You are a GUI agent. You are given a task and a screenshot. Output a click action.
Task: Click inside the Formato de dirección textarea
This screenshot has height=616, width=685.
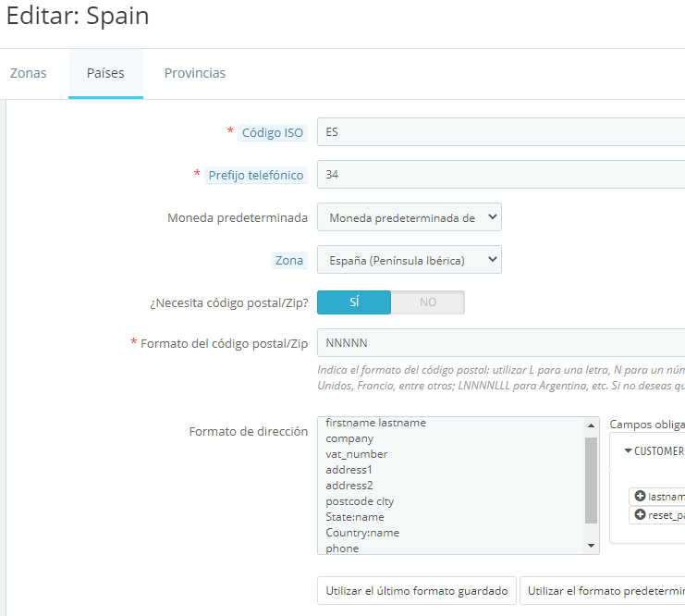click(x=451, y=486)
